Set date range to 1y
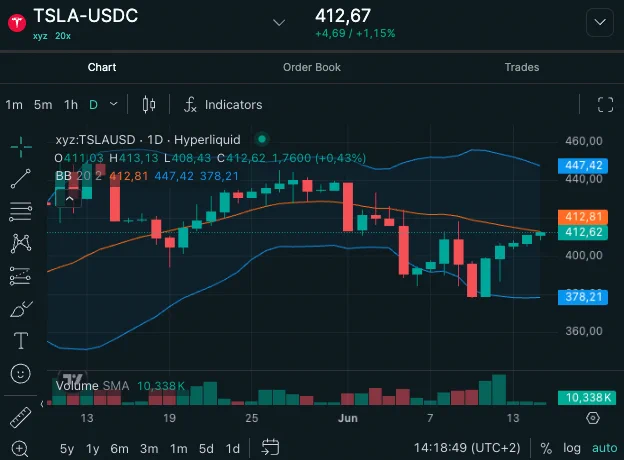The width and height of the screenshot is (624, 460). click(x=93, y=449)
